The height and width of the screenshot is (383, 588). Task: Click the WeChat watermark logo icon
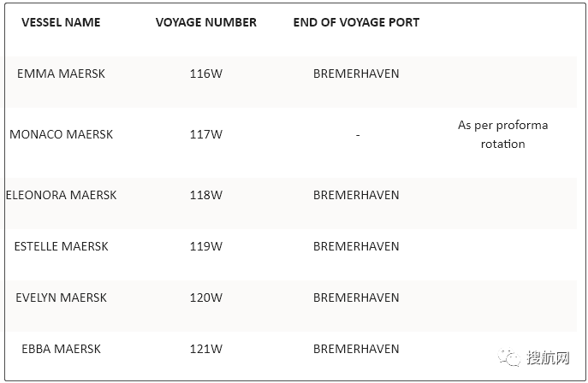[510, 357]
